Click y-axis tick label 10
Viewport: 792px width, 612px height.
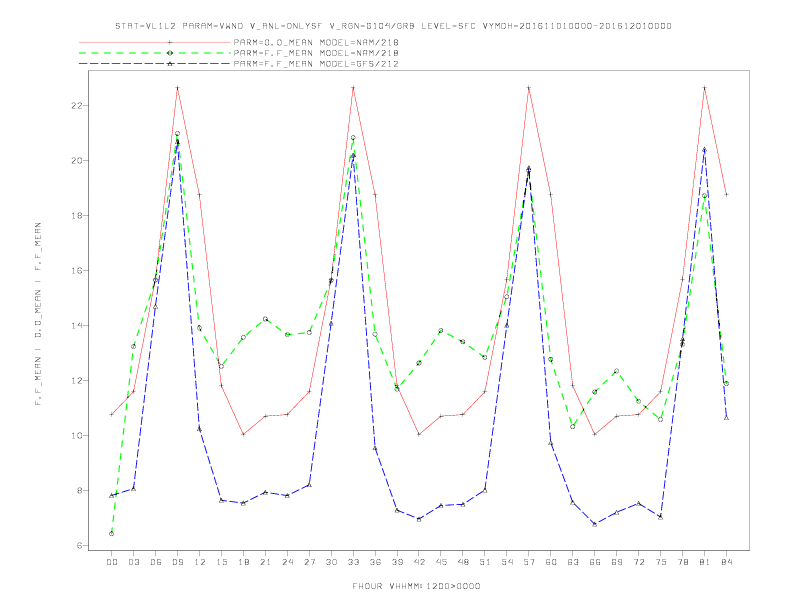77,436
